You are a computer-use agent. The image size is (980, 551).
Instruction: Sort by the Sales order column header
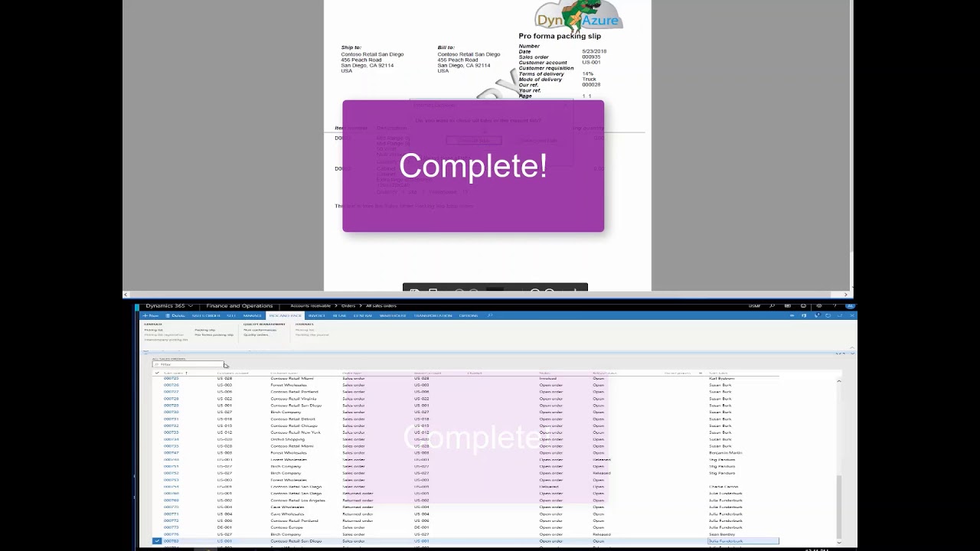175,373
